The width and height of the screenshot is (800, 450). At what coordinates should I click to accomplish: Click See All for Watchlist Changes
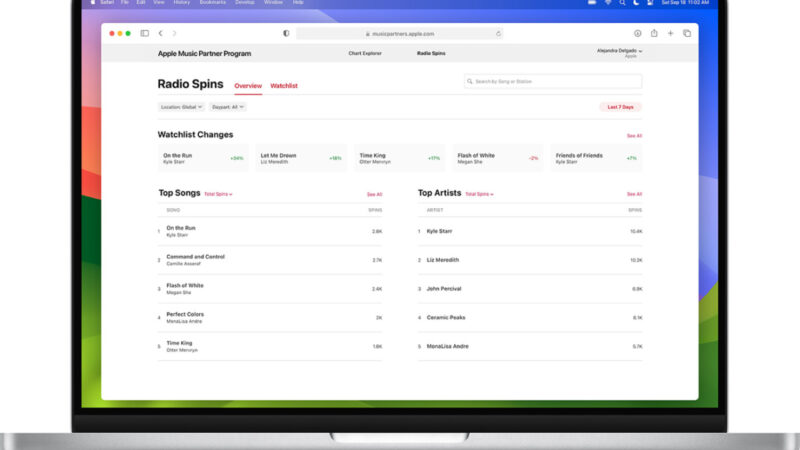[634, 136]
